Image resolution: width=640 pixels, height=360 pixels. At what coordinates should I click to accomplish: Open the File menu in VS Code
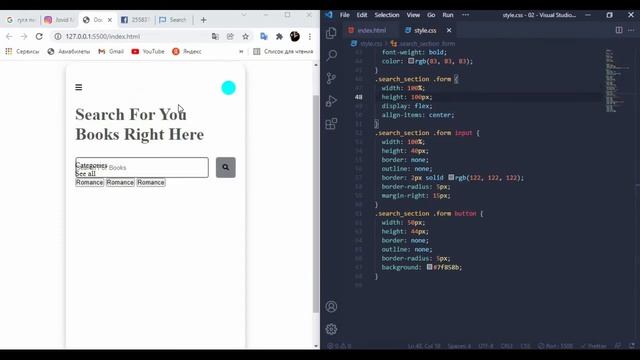click(x=345, y=15)
